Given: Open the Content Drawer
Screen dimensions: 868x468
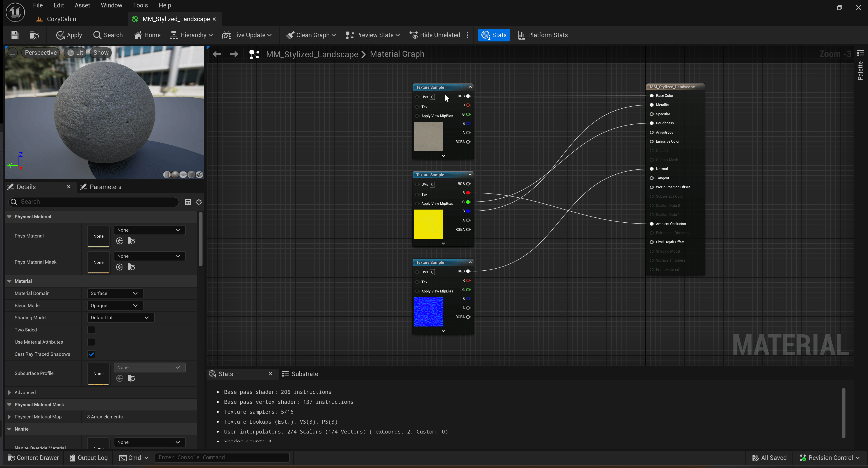Looking at the screenshot, I should [33, 457].
